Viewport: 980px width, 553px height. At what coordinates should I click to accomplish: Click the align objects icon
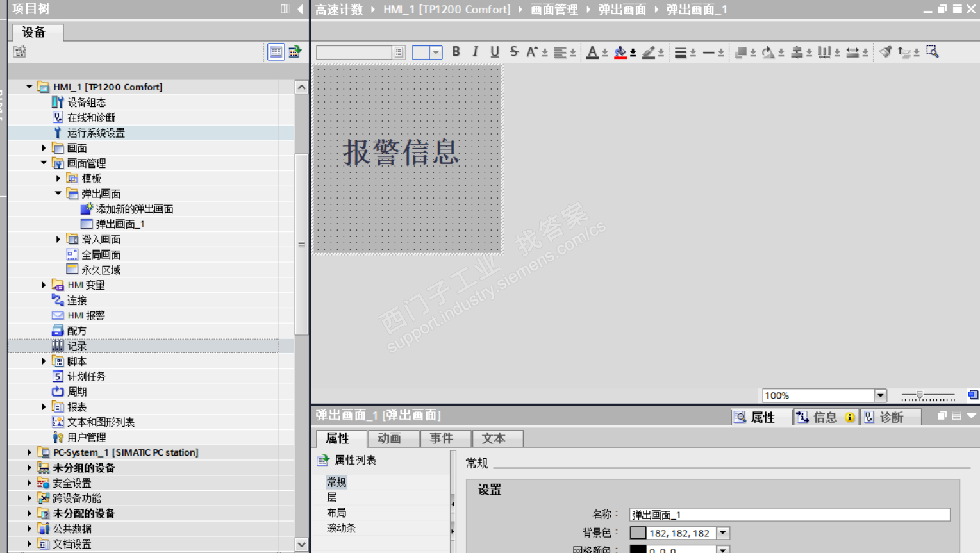pos(797,53)
